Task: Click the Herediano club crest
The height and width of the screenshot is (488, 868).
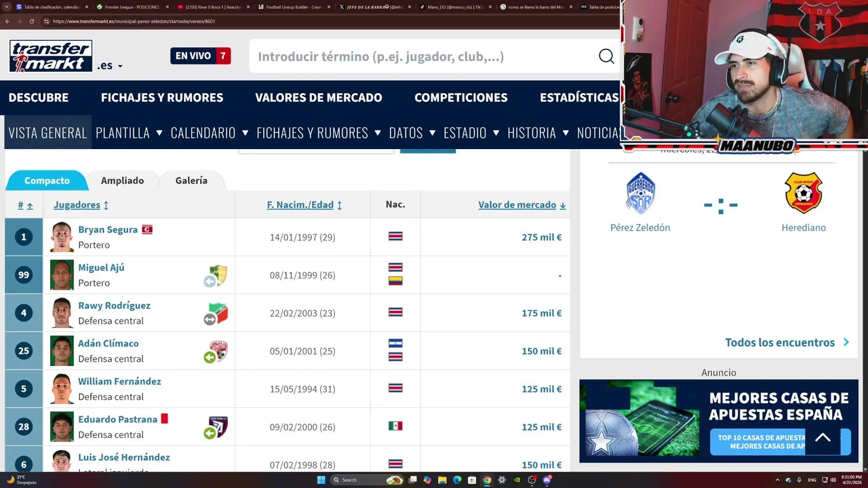Action: [x=804, y=193]
